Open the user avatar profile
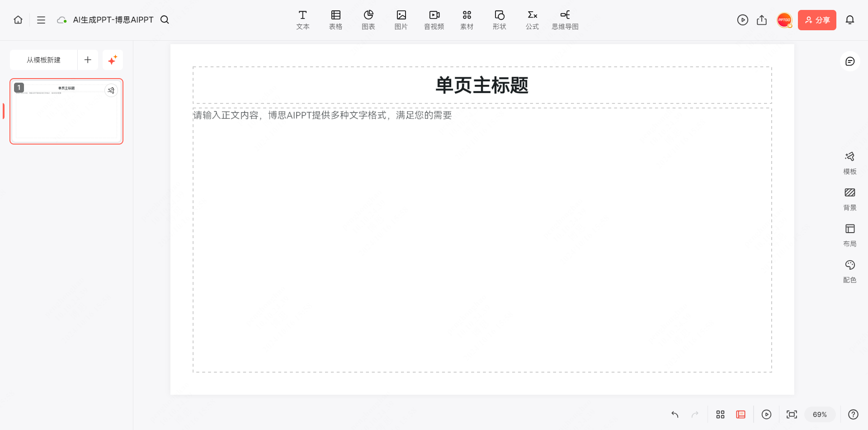The image size is (868, 430). click(x=784, y=20)
